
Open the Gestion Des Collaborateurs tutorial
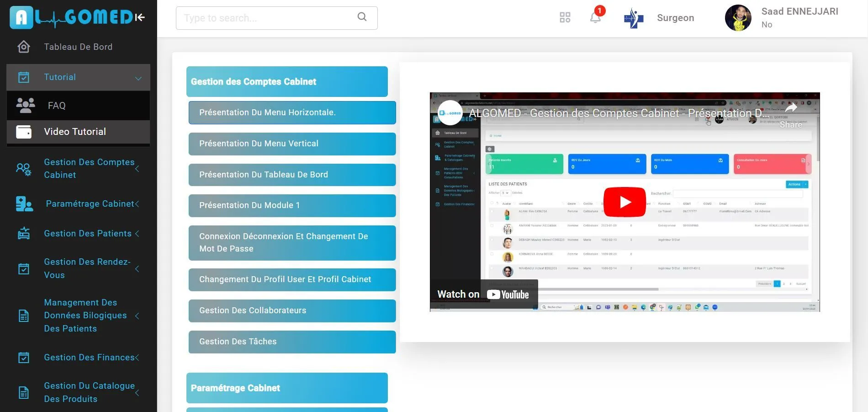click(x=292, y=310)
